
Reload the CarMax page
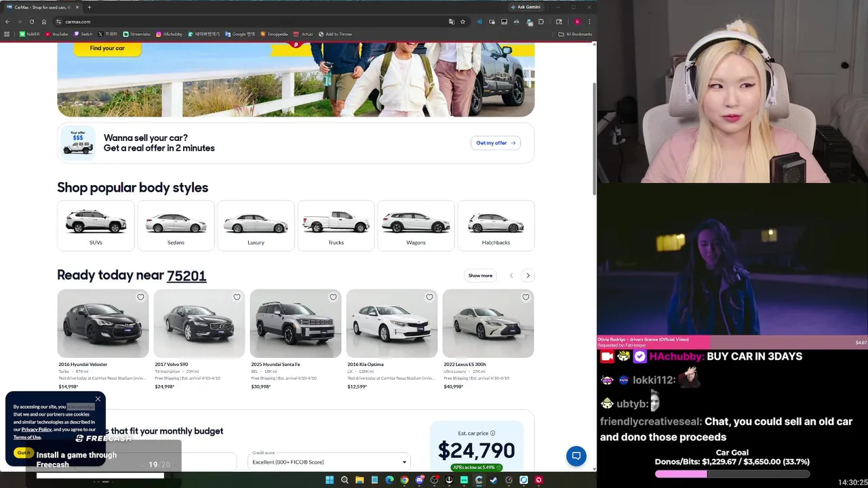31,22
